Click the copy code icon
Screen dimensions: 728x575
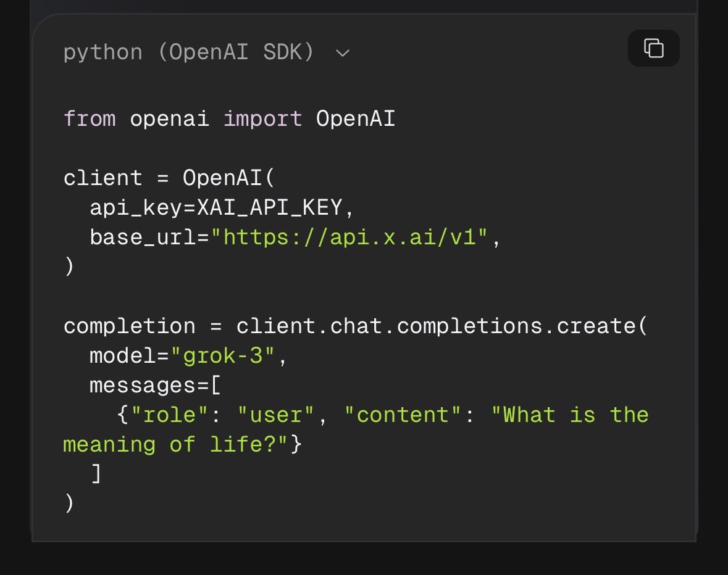(x=653, y=48)
